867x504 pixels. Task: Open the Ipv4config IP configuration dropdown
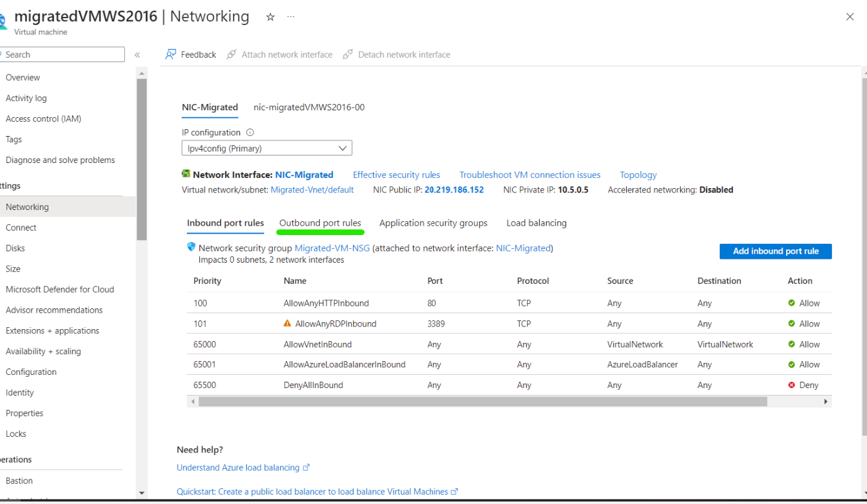(267, 149)
